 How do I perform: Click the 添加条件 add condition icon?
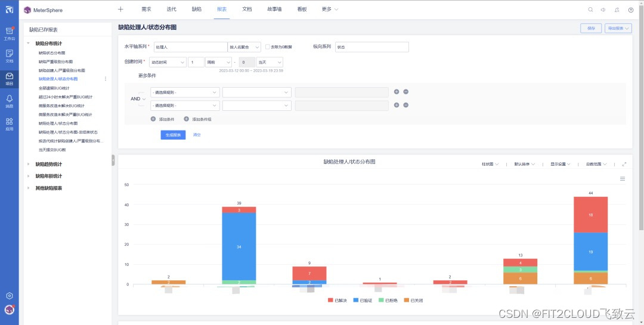[153, 119]
